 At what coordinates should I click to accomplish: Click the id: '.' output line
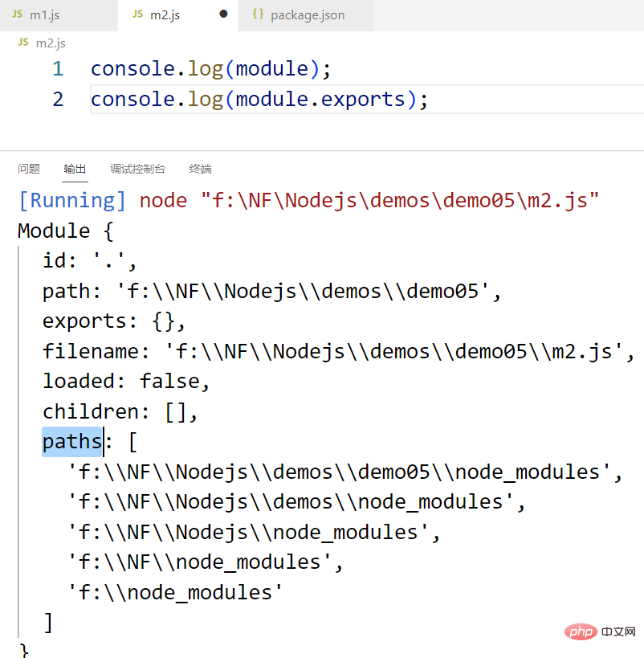coord(90,260)
